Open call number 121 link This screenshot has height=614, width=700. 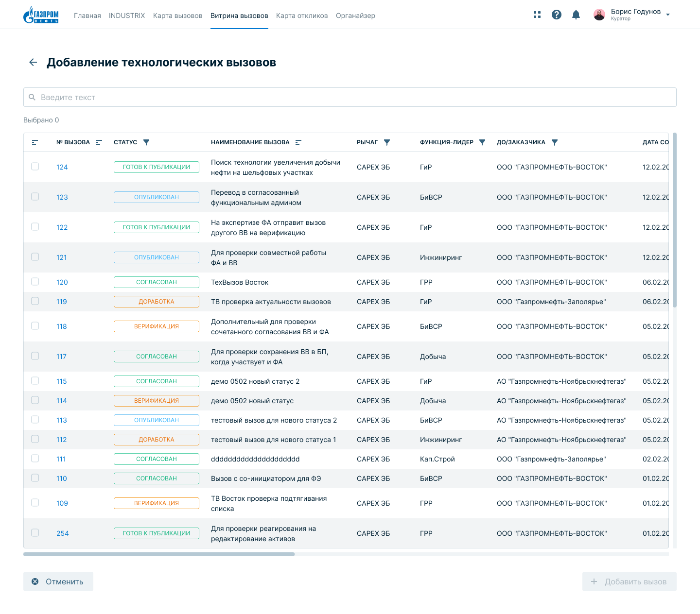[62, 257]
